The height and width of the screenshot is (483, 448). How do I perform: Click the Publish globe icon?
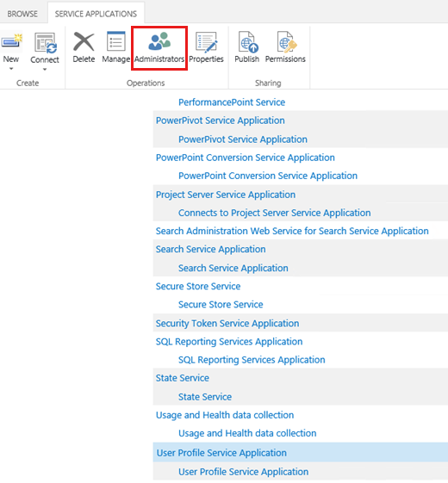248,42
